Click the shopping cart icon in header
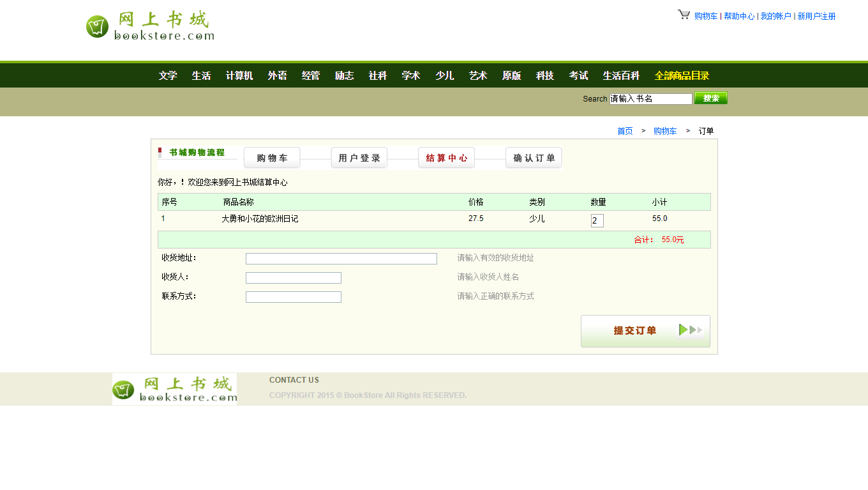 click(684, 15)
